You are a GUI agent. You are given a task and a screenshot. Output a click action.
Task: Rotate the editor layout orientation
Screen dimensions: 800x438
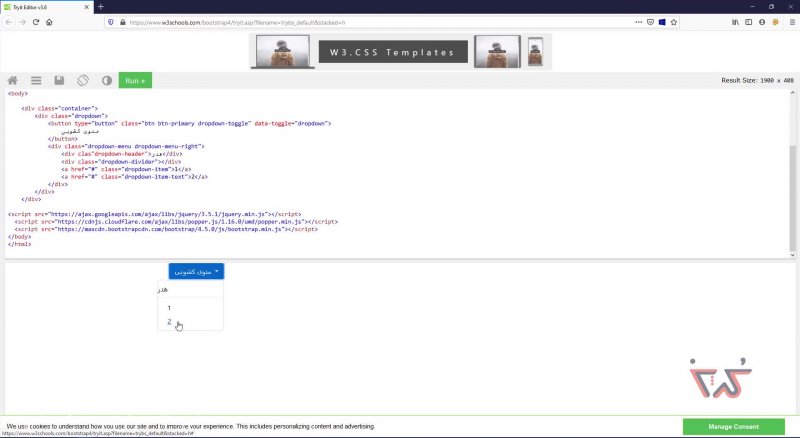[x=83, y=80]
